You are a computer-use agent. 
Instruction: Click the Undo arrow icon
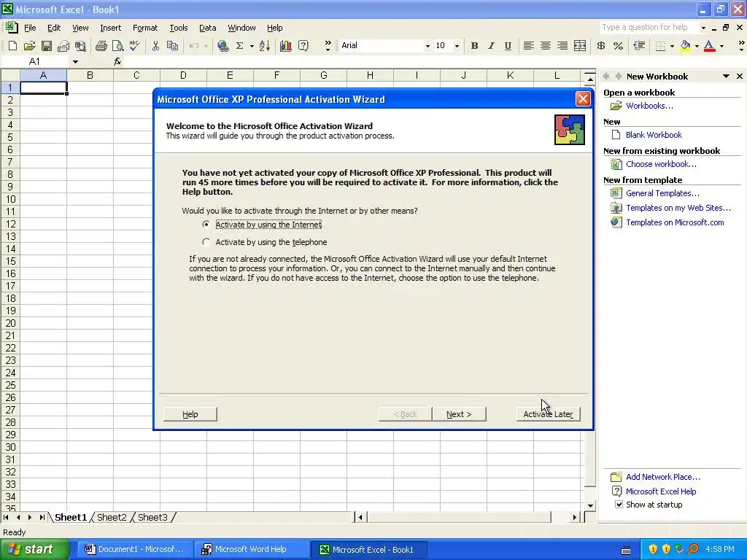point(193,46)
